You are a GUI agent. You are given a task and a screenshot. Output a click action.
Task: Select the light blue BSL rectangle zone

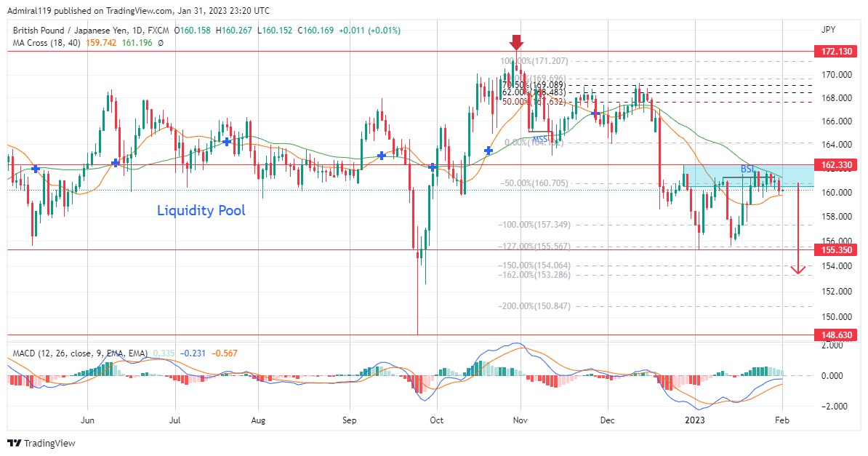pyautogui.click(x=749, y=176)
